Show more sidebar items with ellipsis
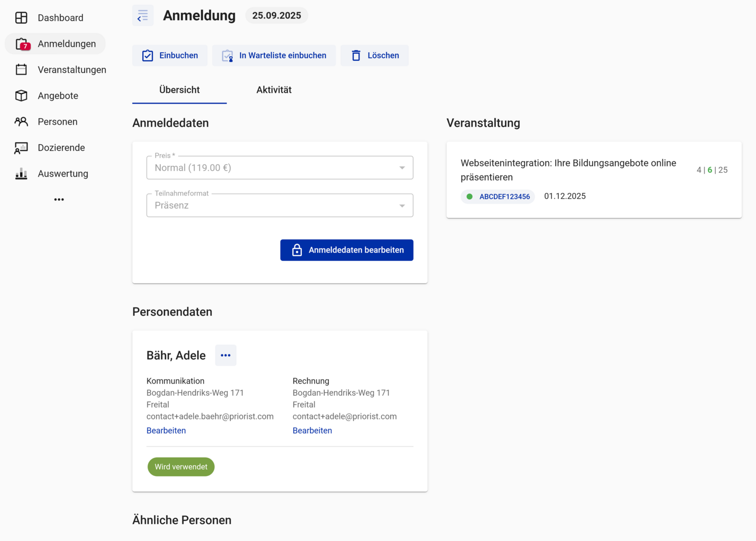 pyautogui.click(x=59, y=200)
